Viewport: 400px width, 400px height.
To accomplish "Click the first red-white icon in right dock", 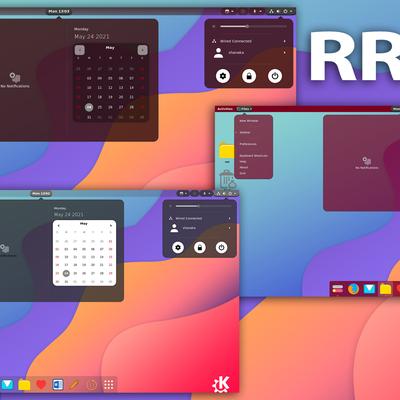I will [x=338, y=289].
